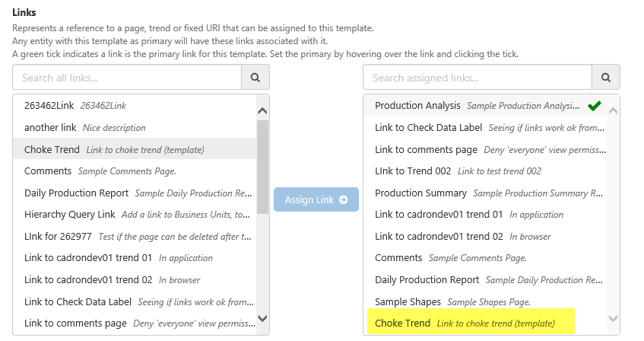Select Link to Trend 002 assigned item
The image size is (644, 341).
click(413, 171)
